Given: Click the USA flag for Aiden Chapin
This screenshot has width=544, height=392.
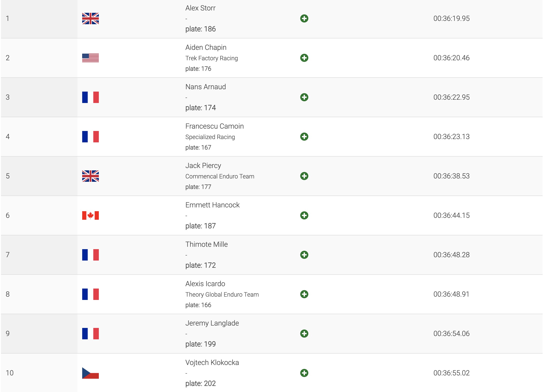Looking at the screenshot, I should point(91,58).
